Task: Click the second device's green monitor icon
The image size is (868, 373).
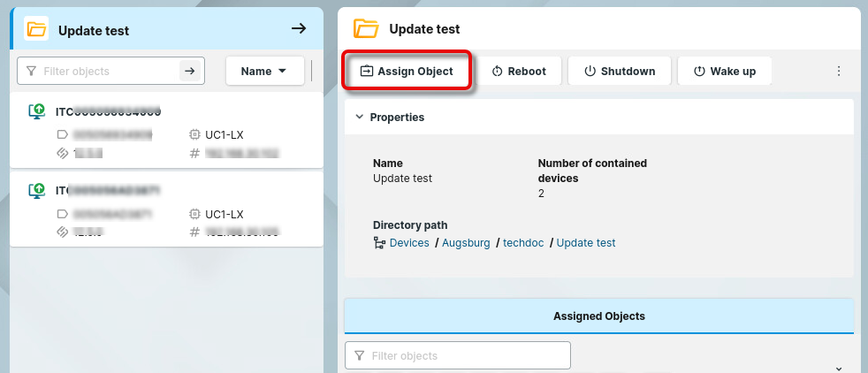Action: (37, 190)
